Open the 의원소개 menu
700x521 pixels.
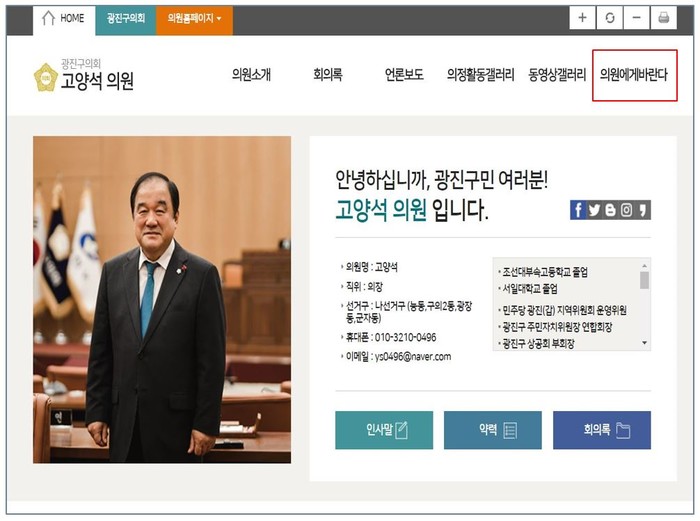pos(251,75)
